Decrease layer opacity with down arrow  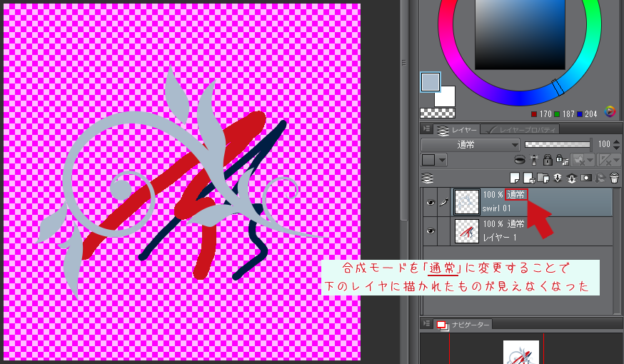pos(616,147)
